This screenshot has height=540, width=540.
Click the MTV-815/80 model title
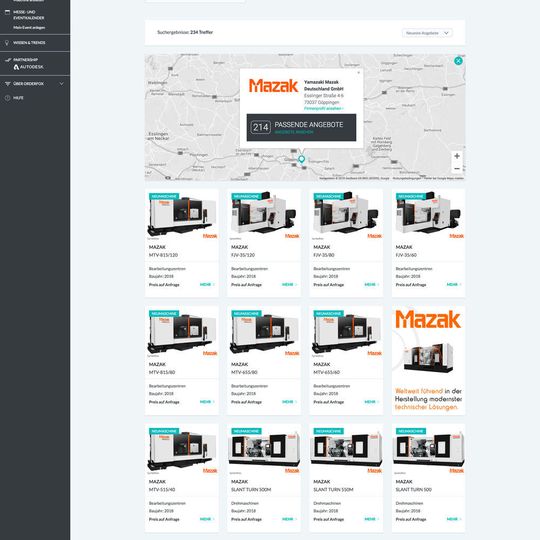162,372
